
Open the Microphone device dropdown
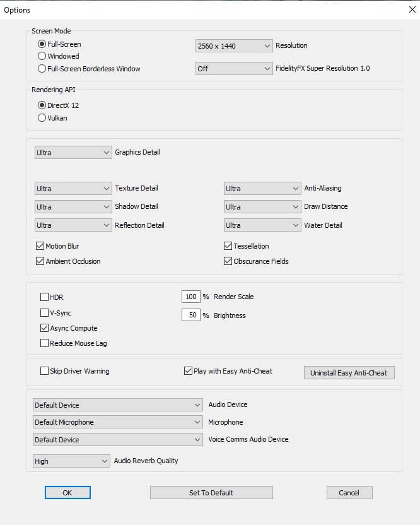[117, 422]
